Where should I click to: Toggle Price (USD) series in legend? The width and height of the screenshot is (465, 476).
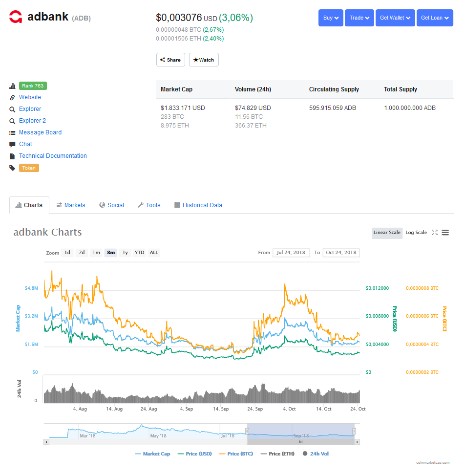point(195,454)
